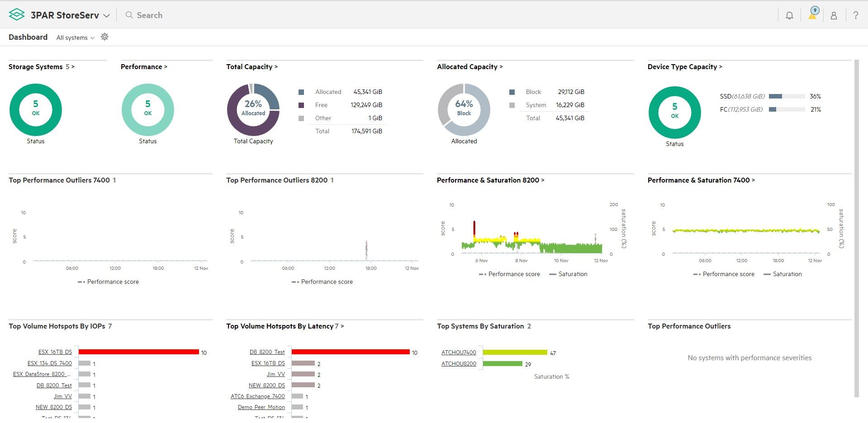
Task: Open Performance & Saturation 8200 panel
Action: pos(490,180)
